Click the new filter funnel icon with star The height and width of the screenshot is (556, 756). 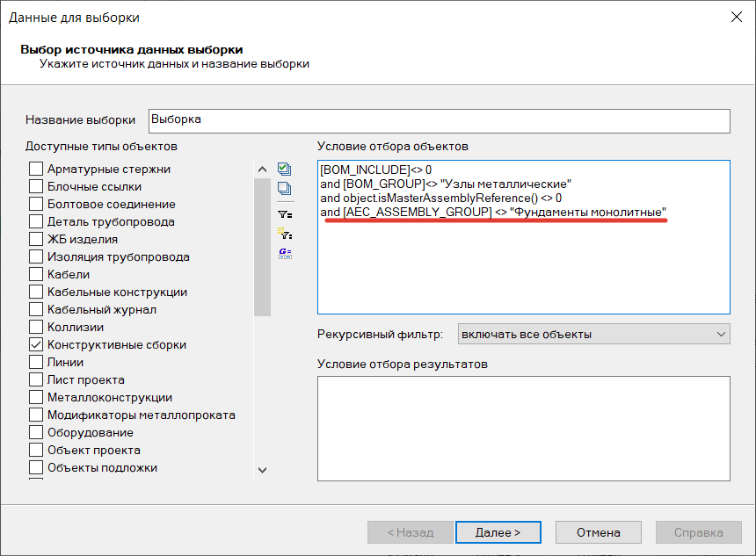(284, 234)
